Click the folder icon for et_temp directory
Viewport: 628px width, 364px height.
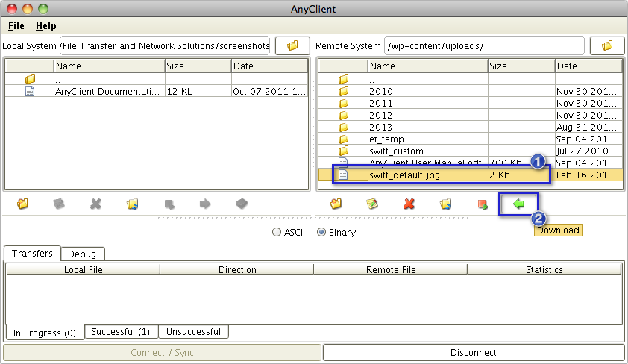click(343, 139)
